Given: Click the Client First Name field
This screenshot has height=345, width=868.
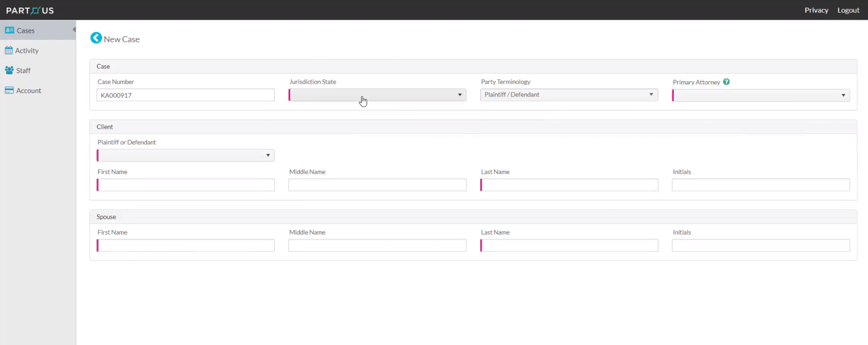Looking at the screenshot, I should coord(185,185).
